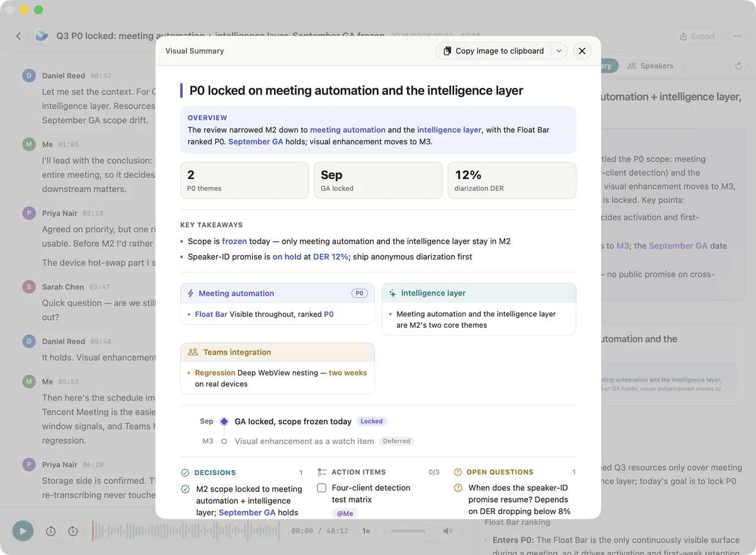756x555 pixels.
Task: Click the Me avatar at 05:52
Action: point(28,381)
